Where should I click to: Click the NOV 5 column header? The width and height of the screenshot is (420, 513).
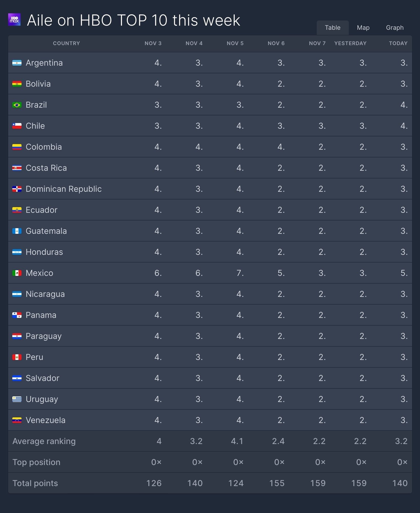pos(235,43)
